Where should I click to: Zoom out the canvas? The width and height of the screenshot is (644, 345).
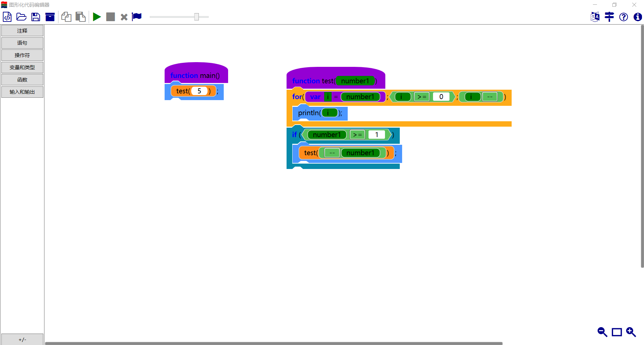(602, 332)
